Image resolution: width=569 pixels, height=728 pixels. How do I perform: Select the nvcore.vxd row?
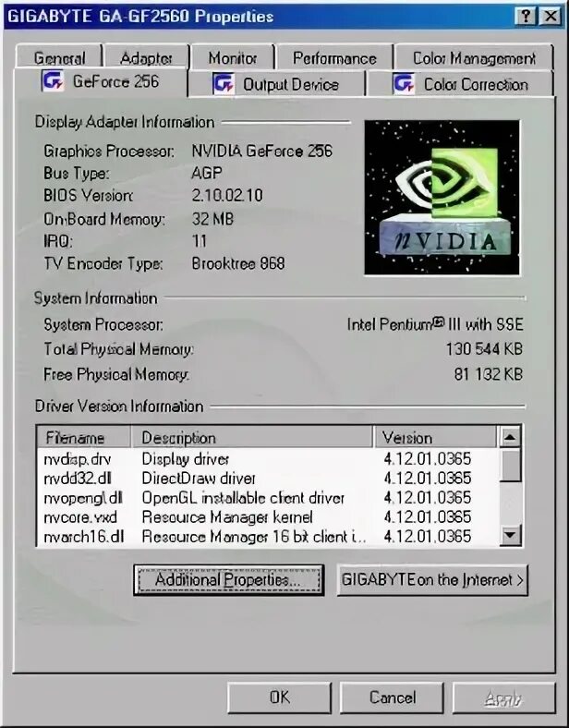click(267, 517)
